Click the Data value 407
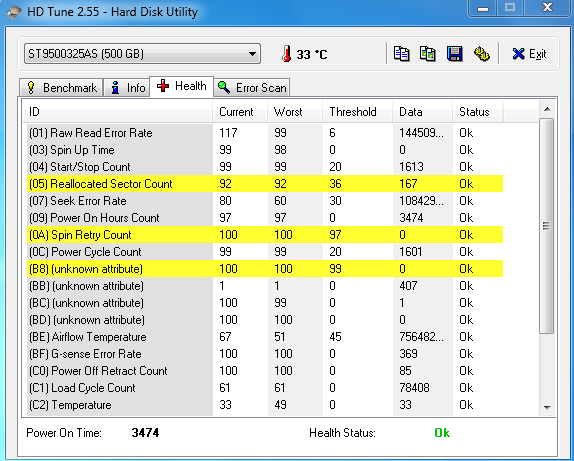 pos(408,286)
